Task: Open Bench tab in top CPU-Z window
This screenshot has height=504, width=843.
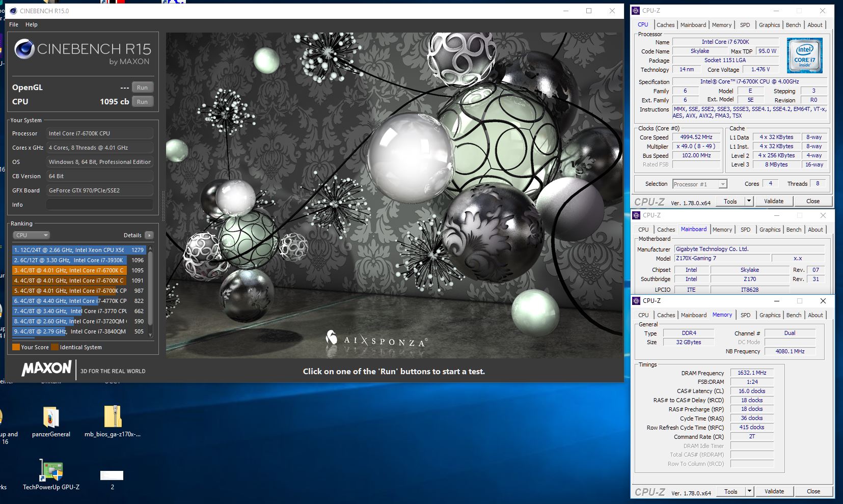Action: pyautogui.click(x=793, y=25)
